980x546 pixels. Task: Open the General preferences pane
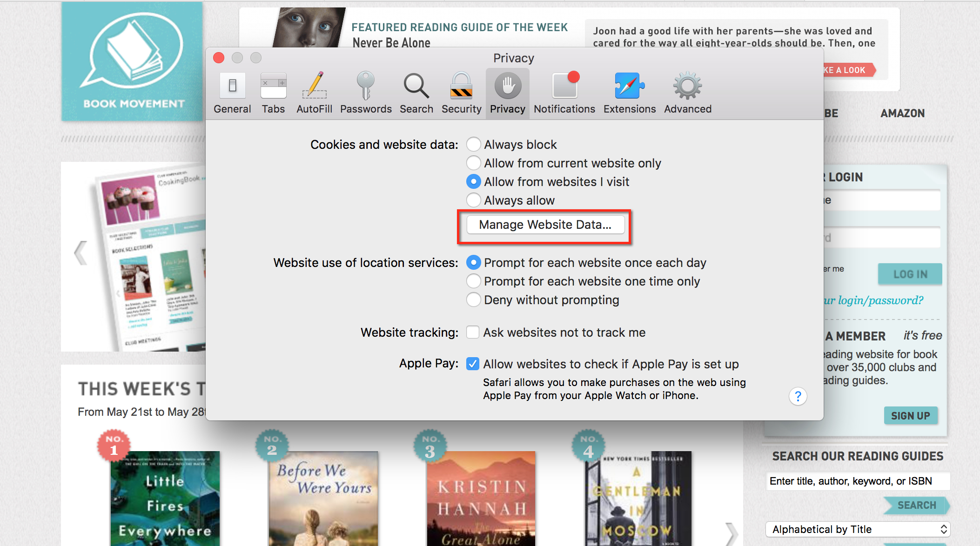(x=232, y=93)
